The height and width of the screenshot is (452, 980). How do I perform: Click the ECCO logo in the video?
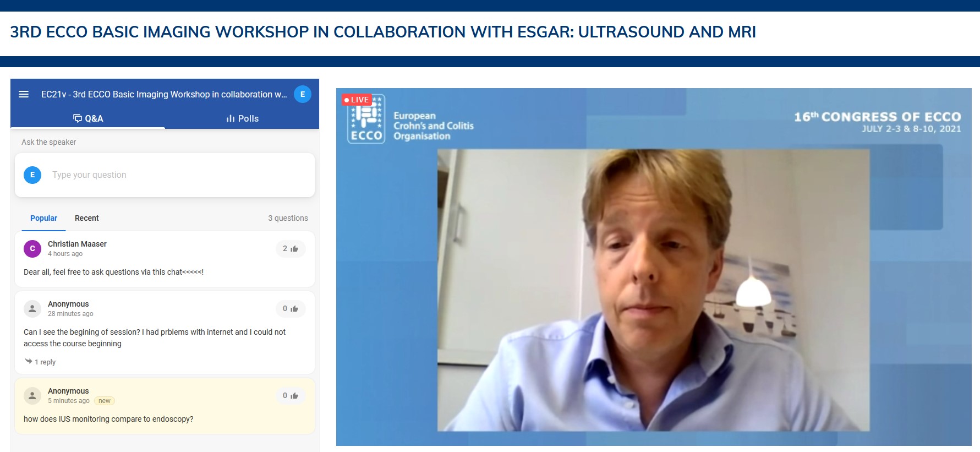[366, 119]
